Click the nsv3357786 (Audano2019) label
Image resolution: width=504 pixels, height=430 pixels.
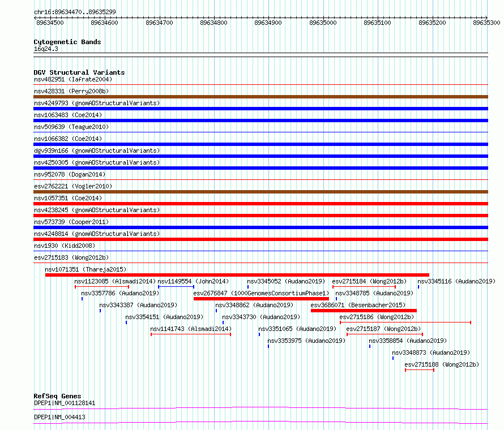tap(120, 293)
